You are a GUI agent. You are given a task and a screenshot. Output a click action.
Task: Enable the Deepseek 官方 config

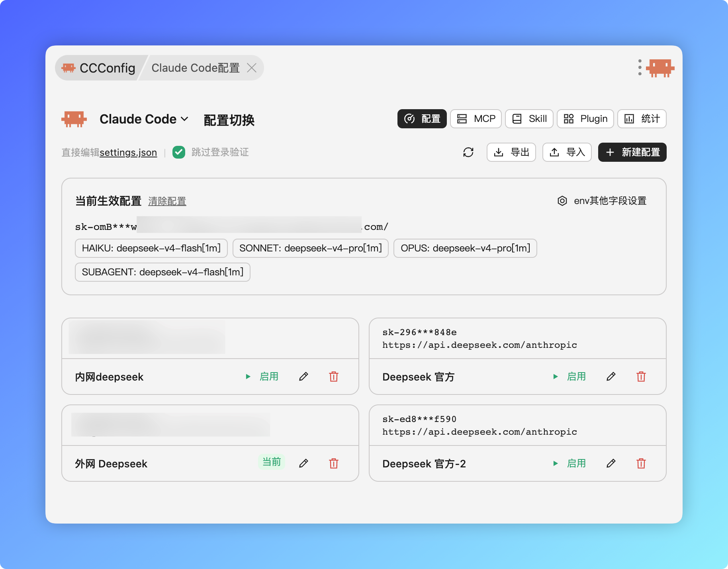(569, 377)
